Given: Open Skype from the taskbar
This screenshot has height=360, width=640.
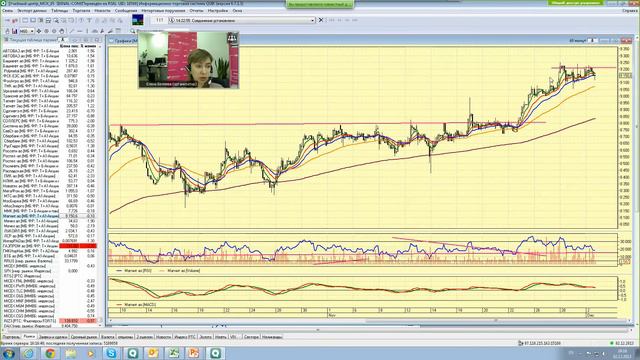Looking at the screenshot, I should (111, 353).
